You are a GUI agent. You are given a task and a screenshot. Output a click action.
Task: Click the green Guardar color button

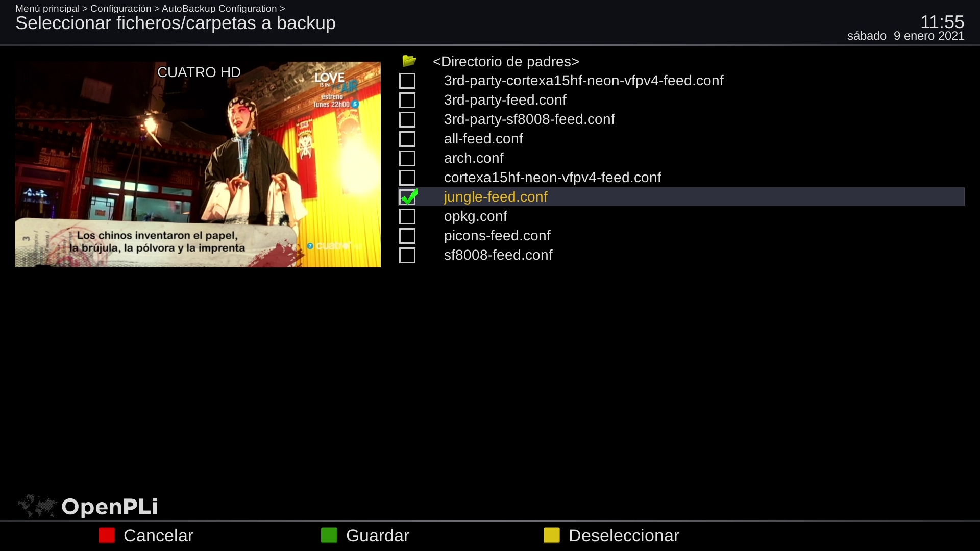pyautogui.click(x=329, y=535)
